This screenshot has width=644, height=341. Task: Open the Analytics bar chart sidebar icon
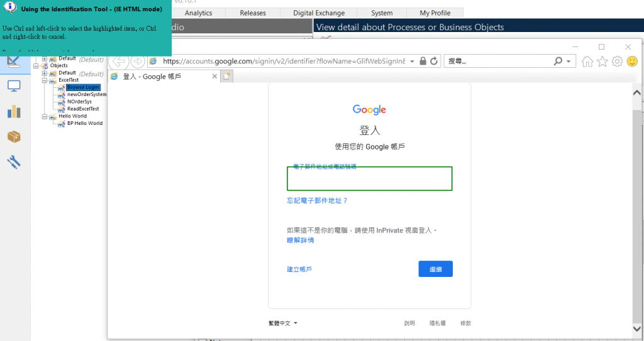14,111
